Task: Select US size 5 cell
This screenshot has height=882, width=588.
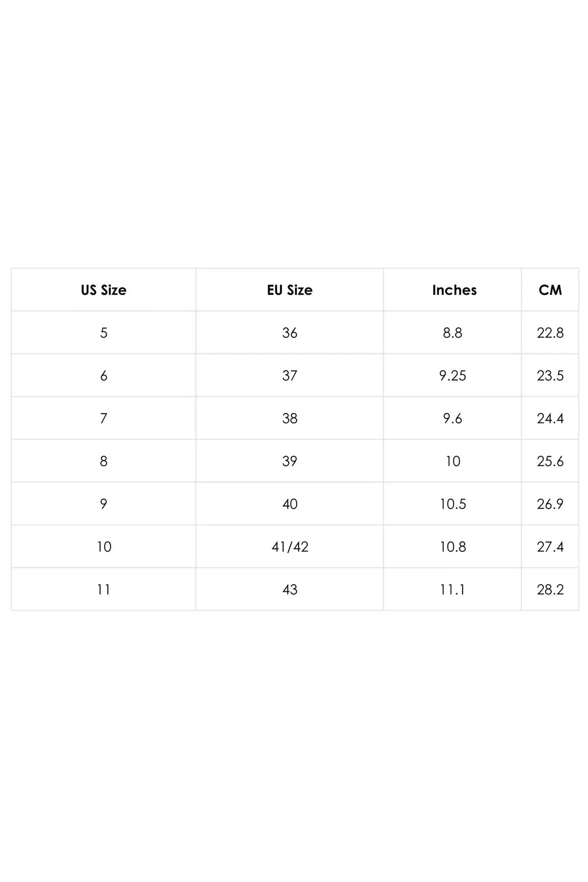Action: tap(104, 333)
